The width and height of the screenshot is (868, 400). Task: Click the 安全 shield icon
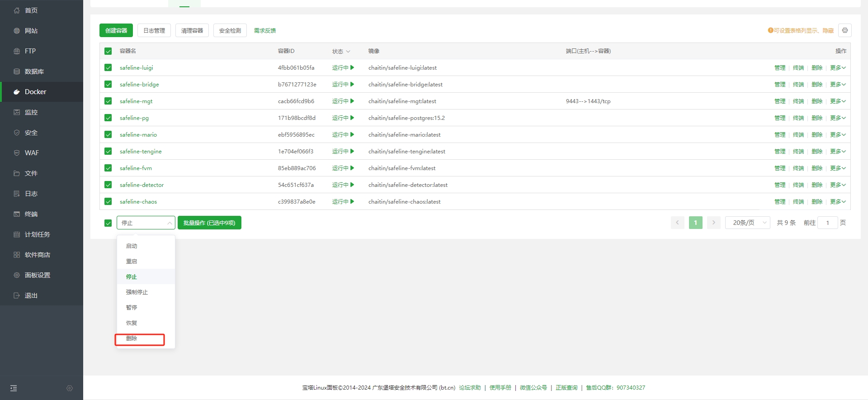[17, 133]
